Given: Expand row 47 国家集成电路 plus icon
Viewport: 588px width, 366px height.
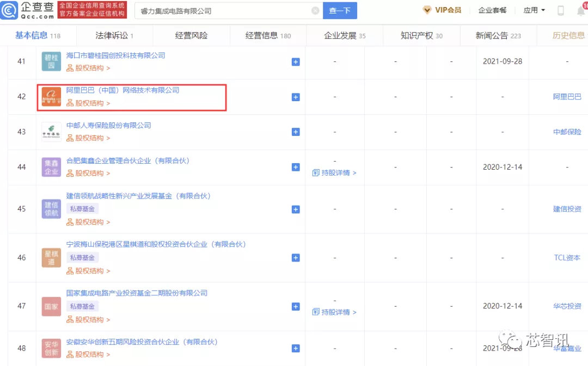Looking at the screenshot, I should 296,306.
